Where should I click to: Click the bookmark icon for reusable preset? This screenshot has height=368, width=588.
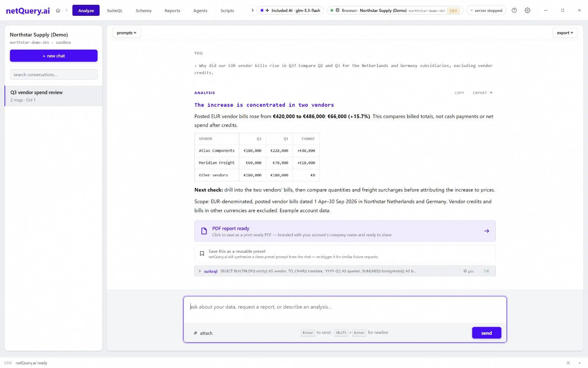(x=202, y=254)
